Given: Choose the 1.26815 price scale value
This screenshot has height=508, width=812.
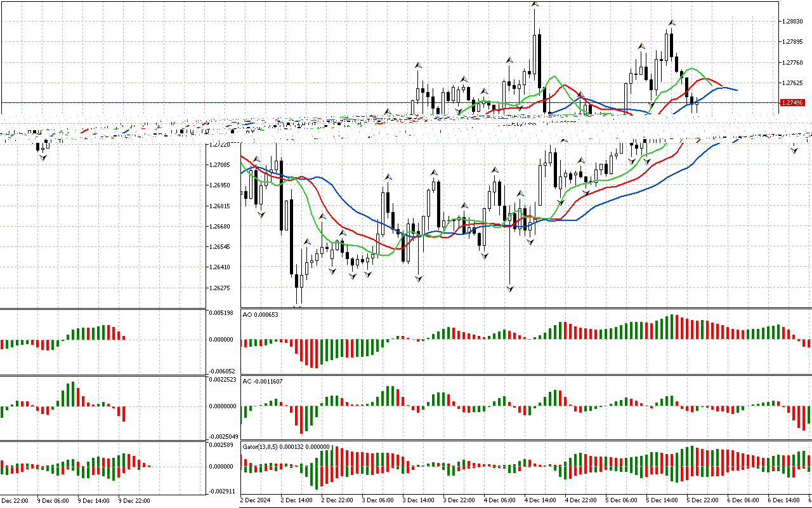Looking at the screenshot, I should (x=219, y=206).
